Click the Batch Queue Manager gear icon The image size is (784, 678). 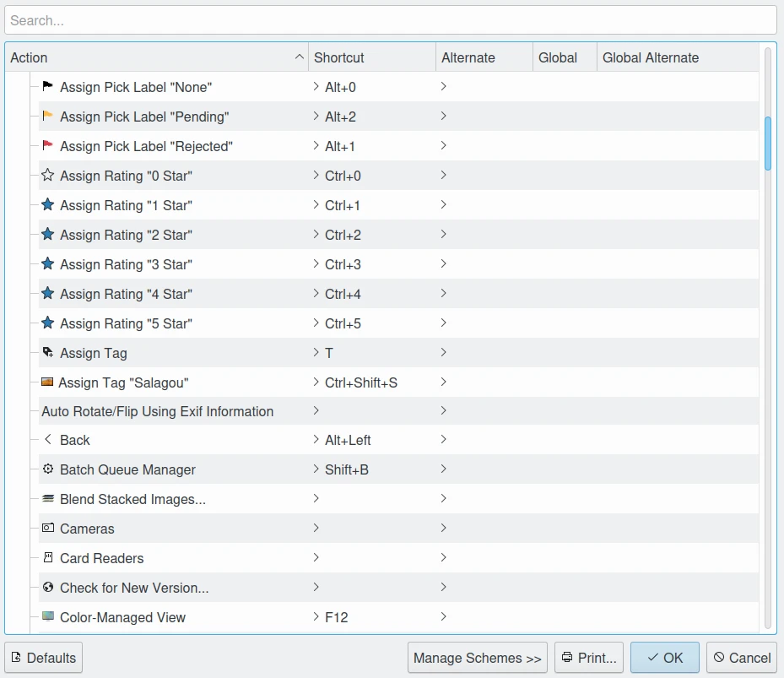[47, 469]
